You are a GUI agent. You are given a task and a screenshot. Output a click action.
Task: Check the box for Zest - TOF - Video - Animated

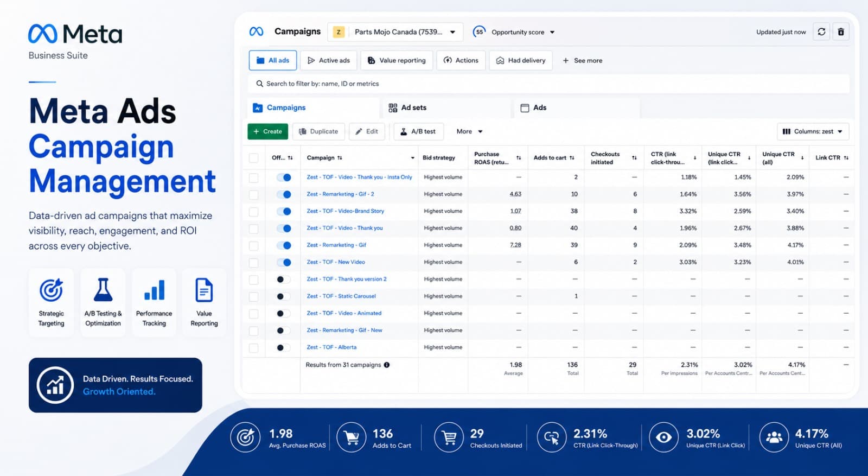coord(253,314)
